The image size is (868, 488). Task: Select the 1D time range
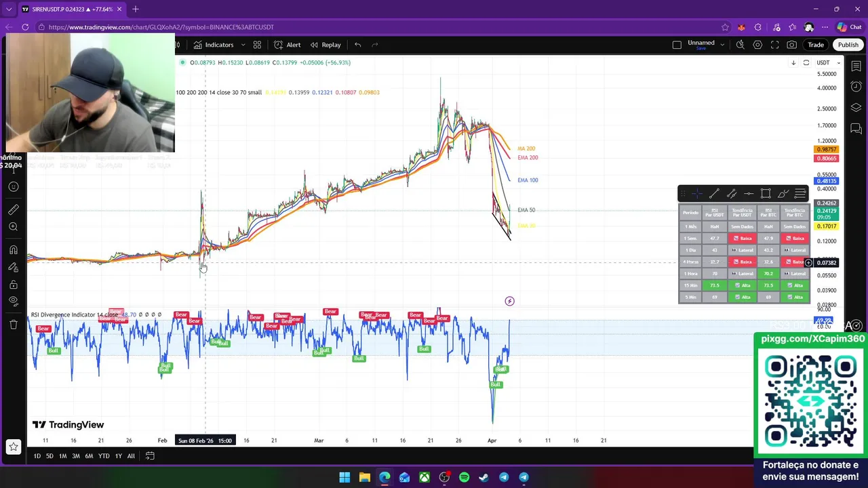coord(37,456)
